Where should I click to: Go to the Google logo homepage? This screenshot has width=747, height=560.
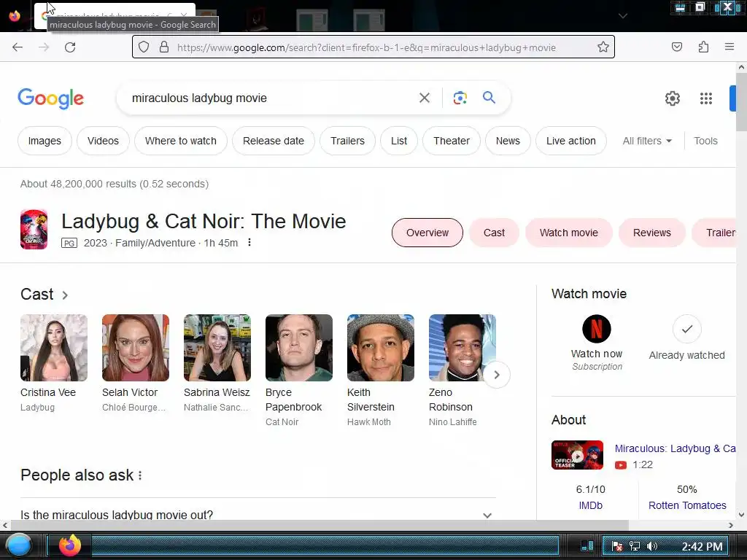click(x=50, y=98)
